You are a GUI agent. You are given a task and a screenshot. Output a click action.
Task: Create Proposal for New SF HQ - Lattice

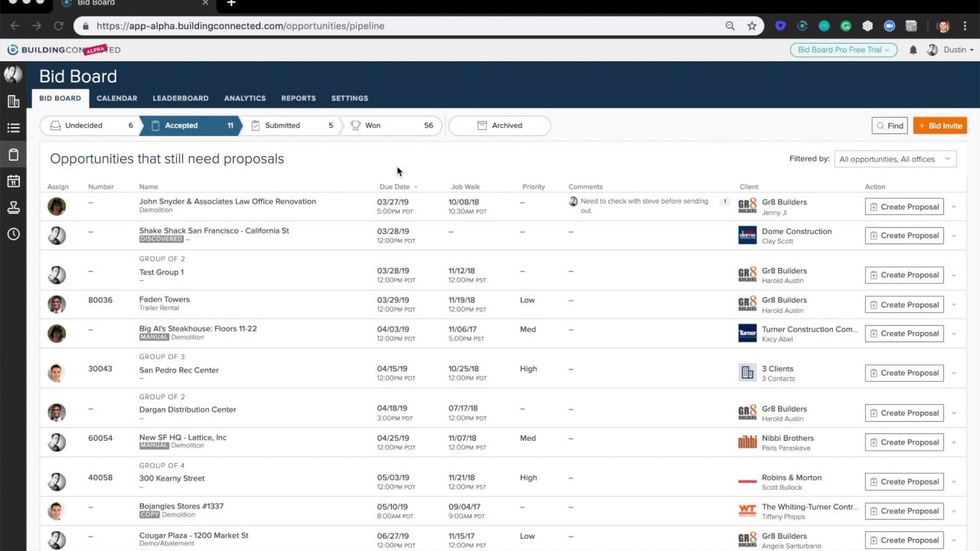coord(904,442)
